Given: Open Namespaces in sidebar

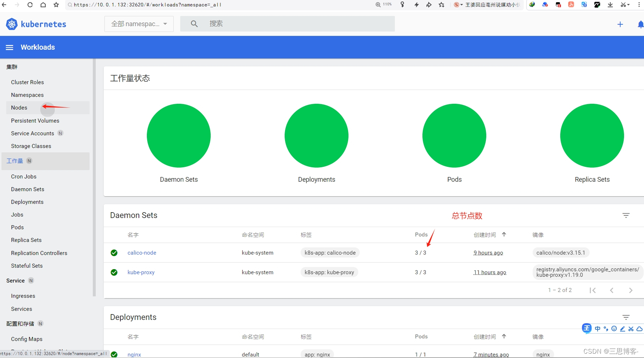Looking at the screenshot, I should [x=28, y=95].
